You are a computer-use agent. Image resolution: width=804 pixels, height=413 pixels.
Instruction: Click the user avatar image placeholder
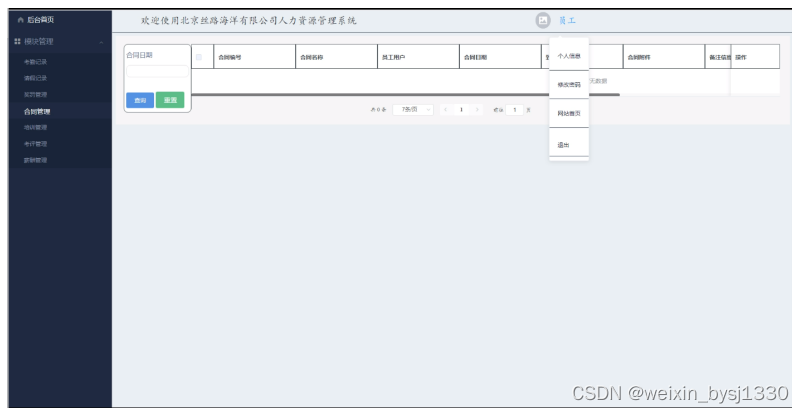click(x=543, y=21)
